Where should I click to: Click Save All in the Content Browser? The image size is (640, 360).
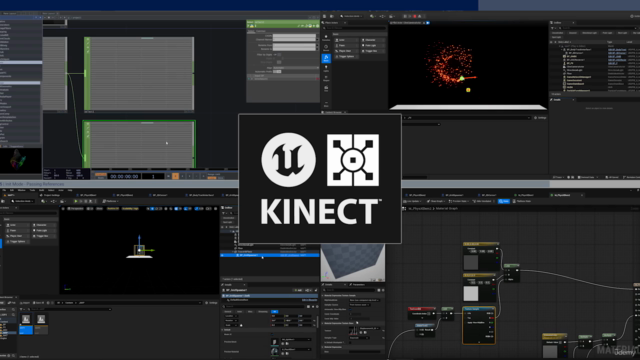pyautogui.click(x=38, y=303)
